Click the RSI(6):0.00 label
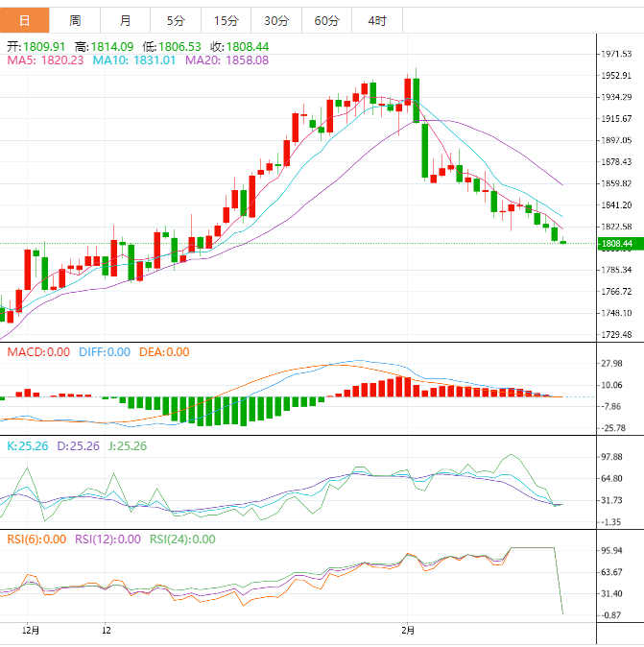Image resolution: width=644 pixels, height=647 pixels. tap(36, 539)
